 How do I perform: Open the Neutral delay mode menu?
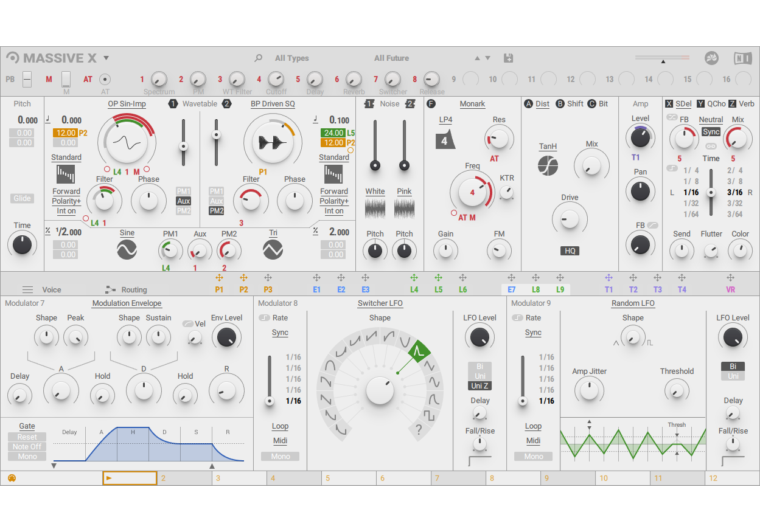point(711,120)
